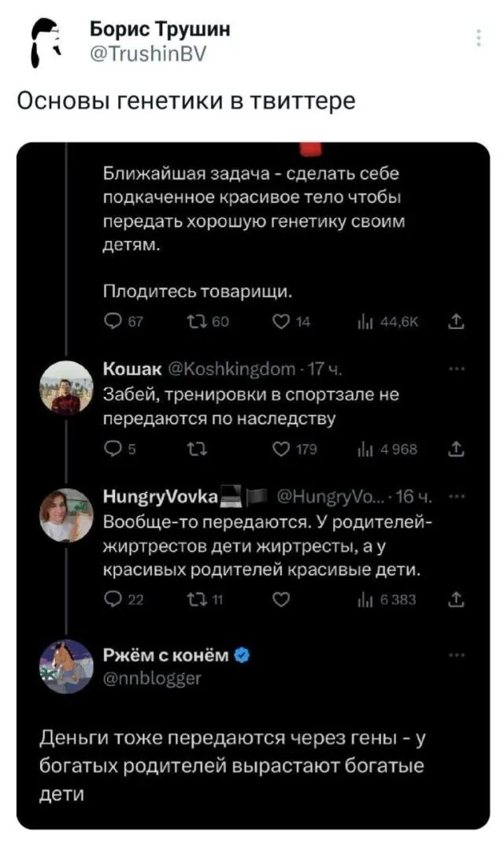Screen dimensions: 504x841
Task: Click the reply icon with 67 replies
Action: 113,321
